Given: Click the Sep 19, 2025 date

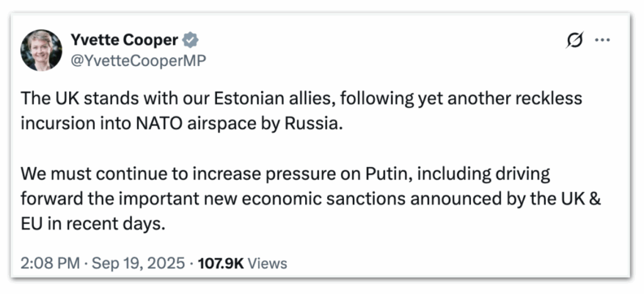Looking at the screenshot, I should coord(138,263).
